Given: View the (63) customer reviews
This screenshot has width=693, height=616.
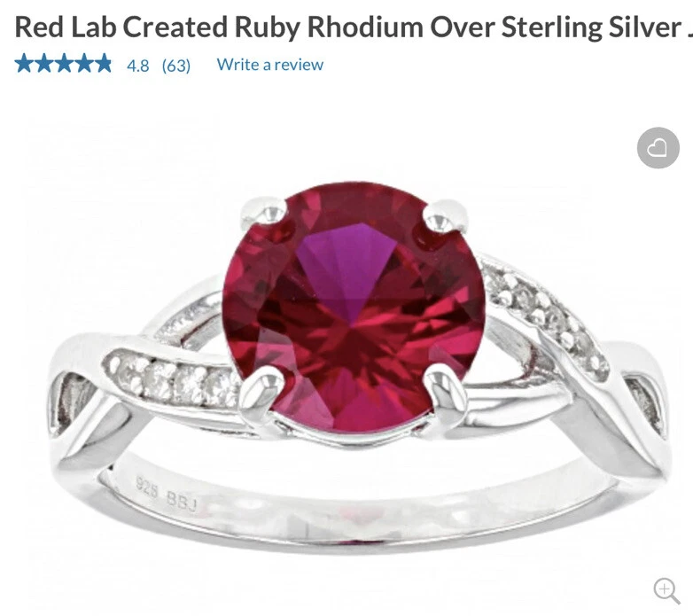Looking at the screenshot, I should coord(175,66).
